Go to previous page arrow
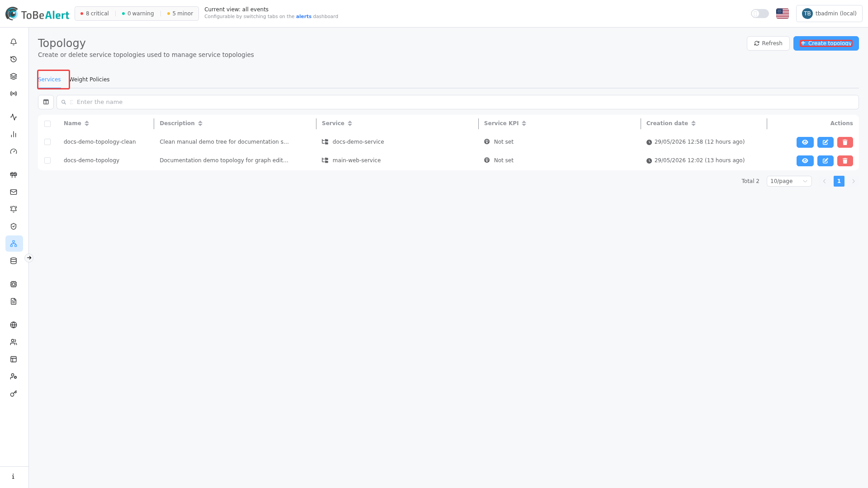 pyautogui.click(x=824, y=181)
